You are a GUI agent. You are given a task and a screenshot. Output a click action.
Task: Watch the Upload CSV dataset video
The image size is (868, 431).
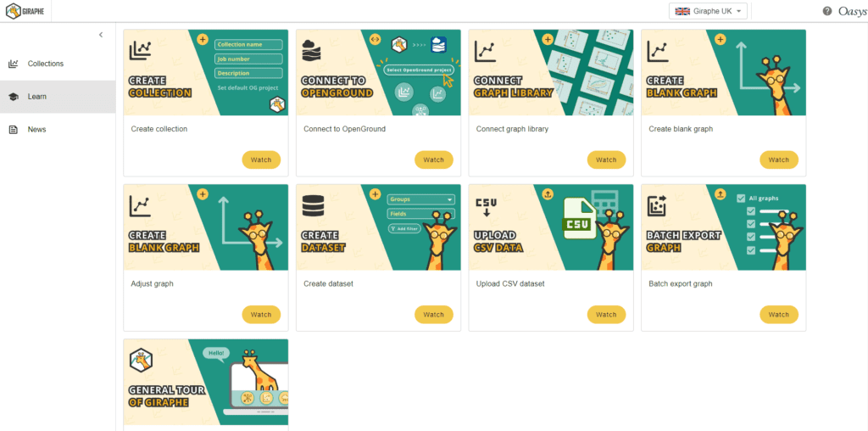pyautogui.click(x=606, y=315)
